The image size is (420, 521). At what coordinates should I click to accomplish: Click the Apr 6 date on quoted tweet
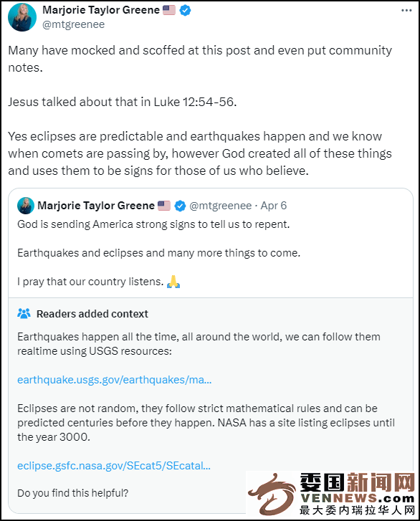[274, 206]
